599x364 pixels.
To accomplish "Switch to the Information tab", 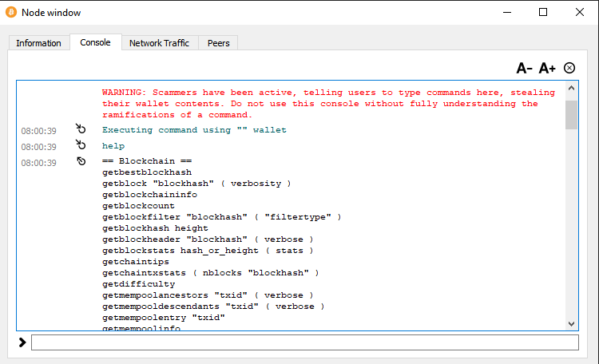I will click(x=38, y=43).
